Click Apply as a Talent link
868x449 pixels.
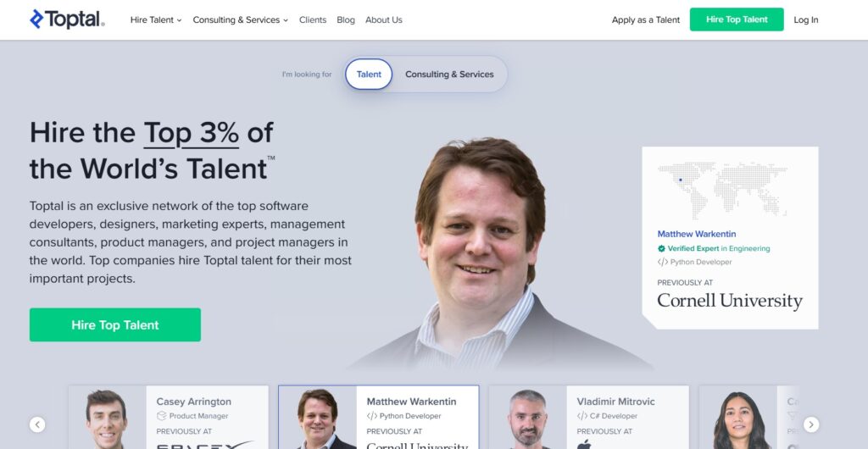[645, 19]
